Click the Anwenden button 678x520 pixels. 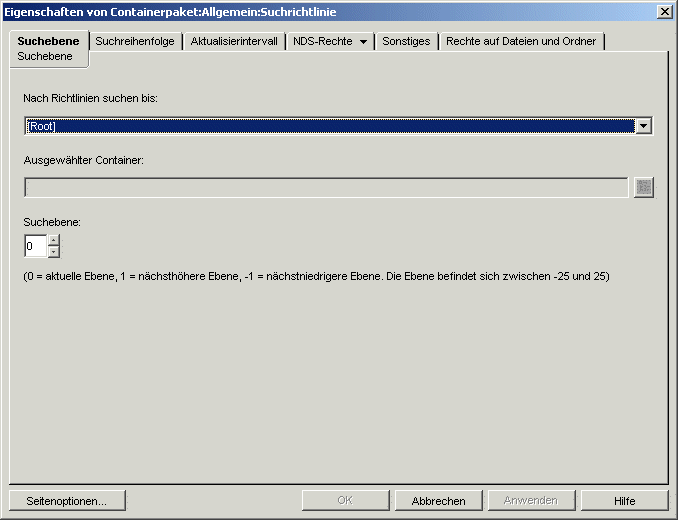click(x=531, y=501)
